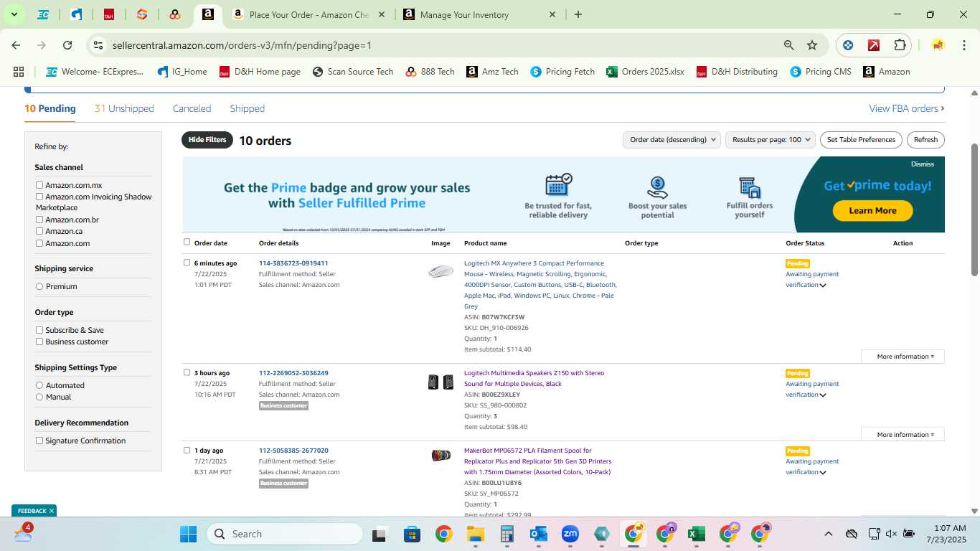This screenshot has height=551, width=980.
Task: Select order 114-3836723-0919411 checkbox
Action: click(x=187, y=263)
